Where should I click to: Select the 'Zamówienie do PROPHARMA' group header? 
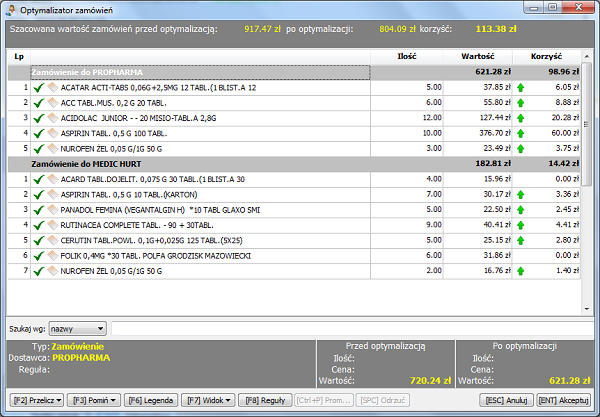click(x=200, y=72)
